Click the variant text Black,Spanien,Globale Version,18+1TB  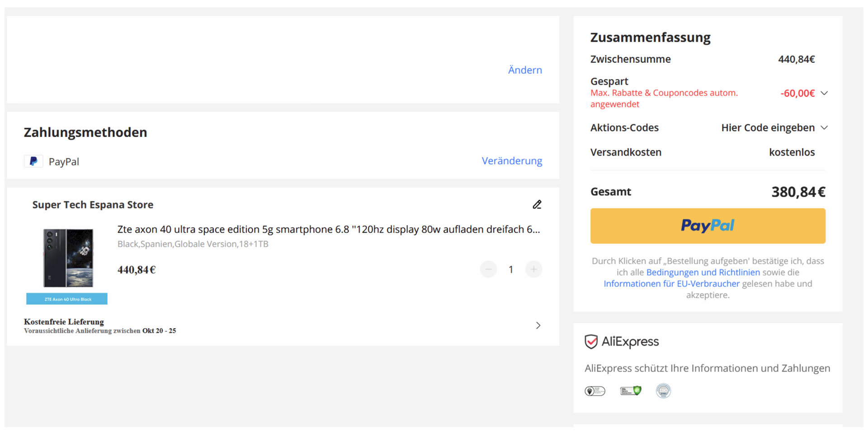pos(193,244)
